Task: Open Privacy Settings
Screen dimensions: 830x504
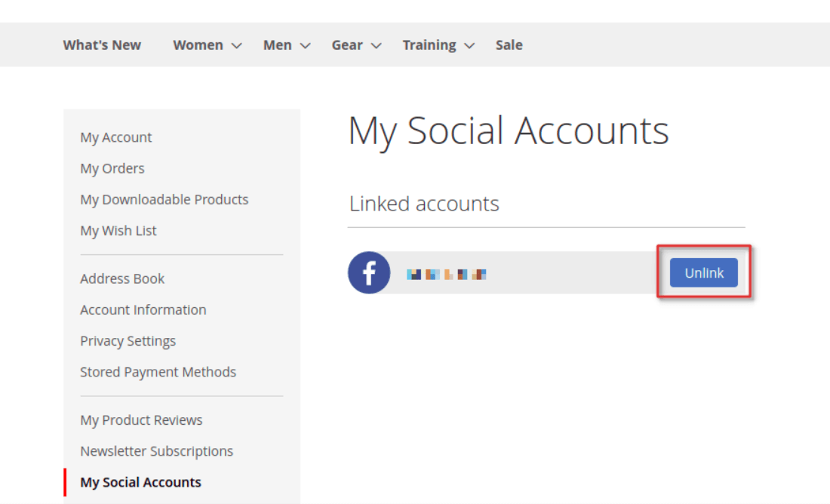Action: pyautogui.click(x=128, y=341)
